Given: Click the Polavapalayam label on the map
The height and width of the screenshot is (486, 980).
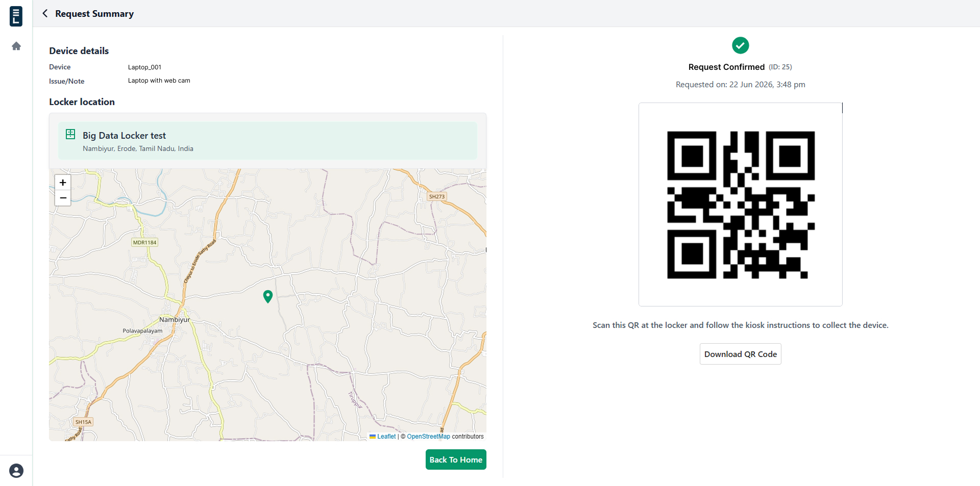Looking at the screenshot, I should point(142,331).
